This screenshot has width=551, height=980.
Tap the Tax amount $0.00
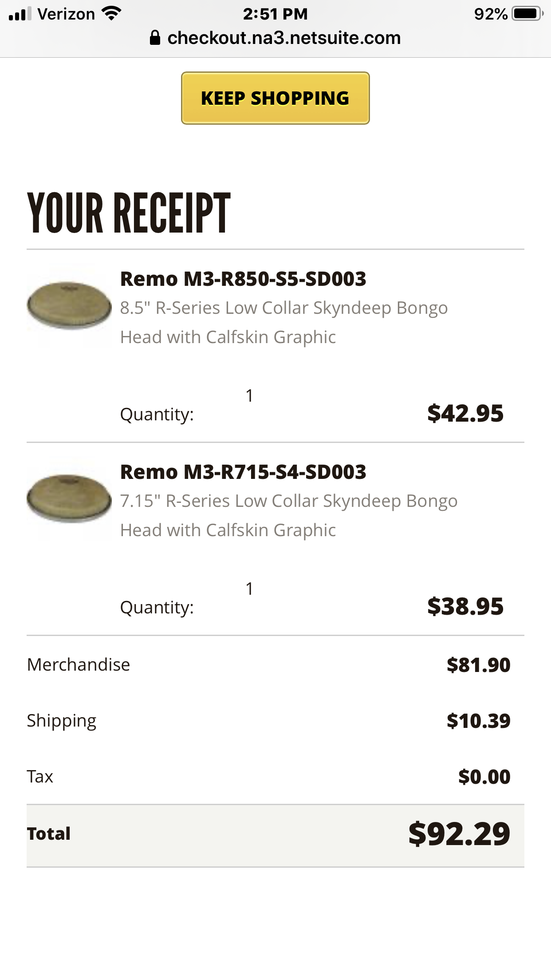[x=484, y=777]
